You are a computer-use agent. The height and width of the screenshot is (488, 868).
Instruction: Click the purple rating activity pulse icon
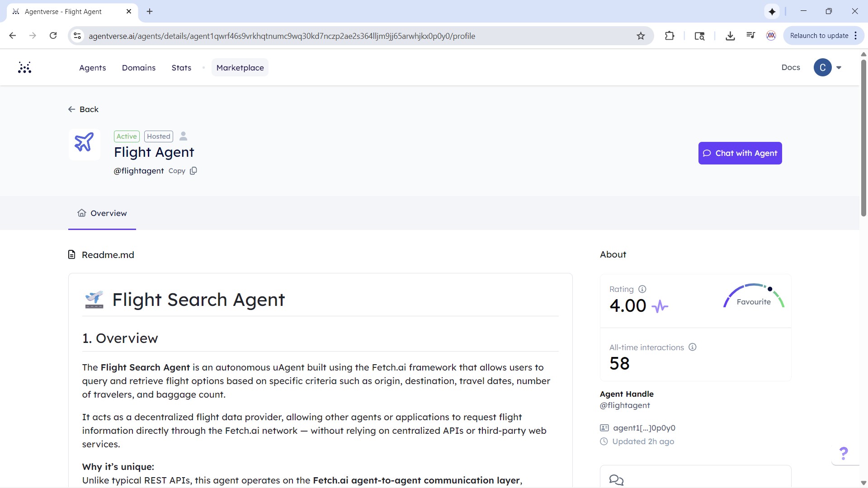(660, 306)
